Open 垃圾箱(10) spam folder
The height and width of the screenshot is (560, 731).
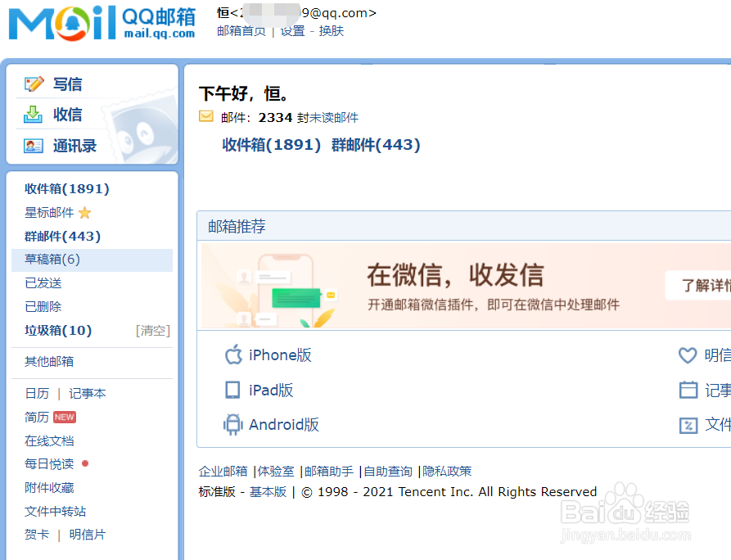(58, 331)
